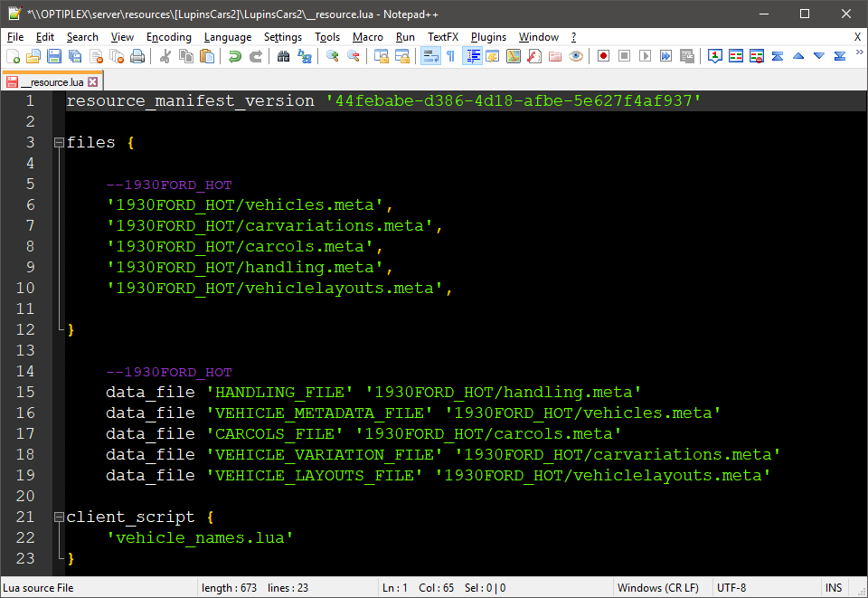The width and height of the screenshot is (868, 598).
Task: Click INS in the status bar
Action: (x=834, y=588)
